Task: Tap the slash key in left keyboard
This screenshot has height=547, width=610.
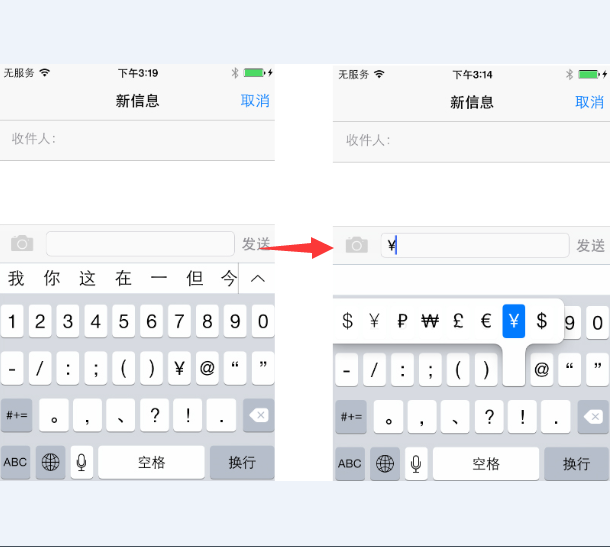Action: pyautogui.click(x=40, y=368)
